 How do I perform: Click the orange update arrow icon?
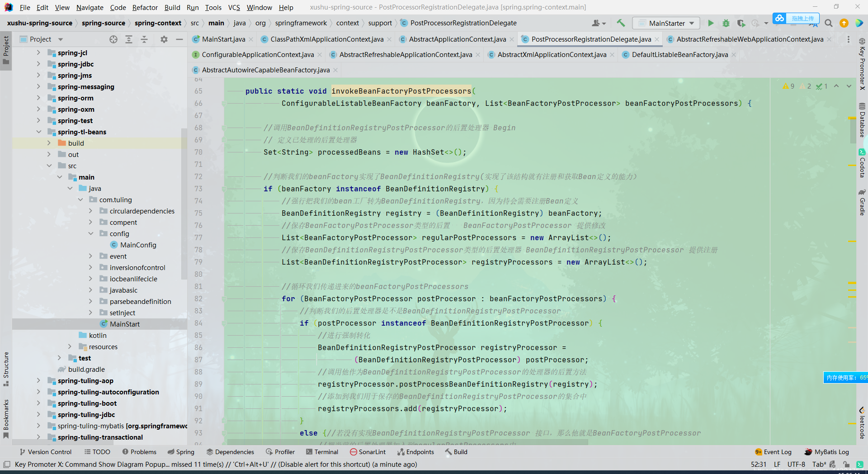tap(844, 23)
